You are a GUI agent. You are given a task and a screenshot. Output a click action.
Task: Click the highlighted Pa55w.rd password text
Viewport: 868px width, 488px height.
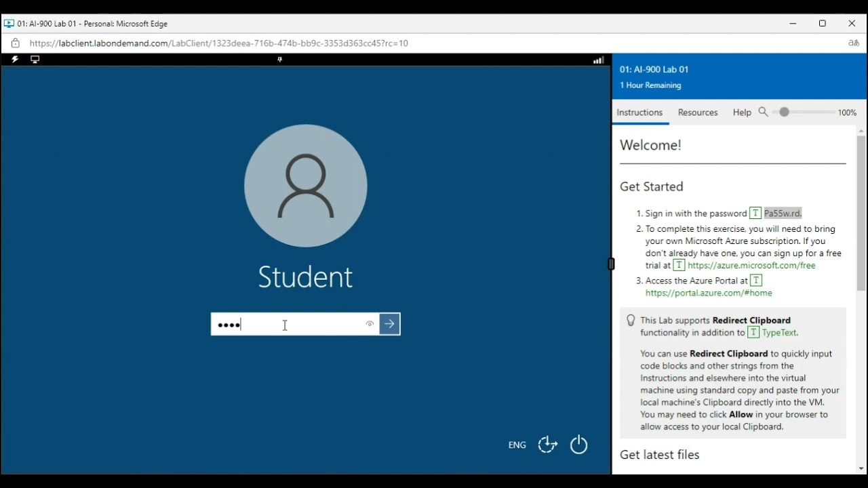[783, 213]
